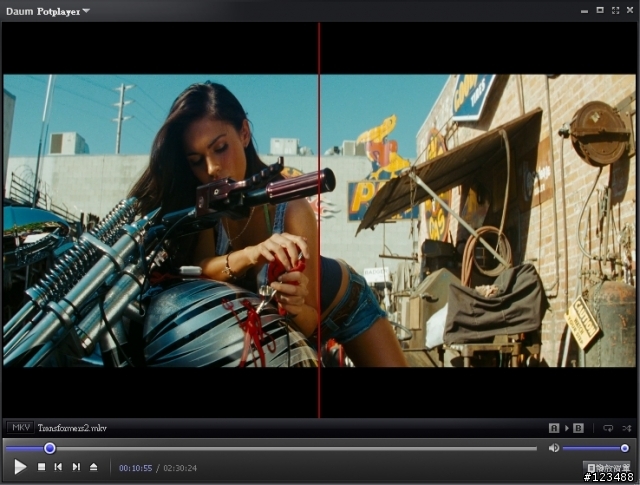
Task: Start playback with the Play button
Action: 20,467
